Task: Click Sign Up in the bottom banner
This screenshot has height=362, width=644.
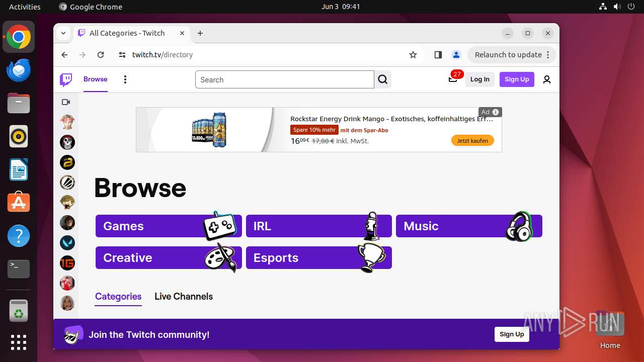Action: [512, 334]
